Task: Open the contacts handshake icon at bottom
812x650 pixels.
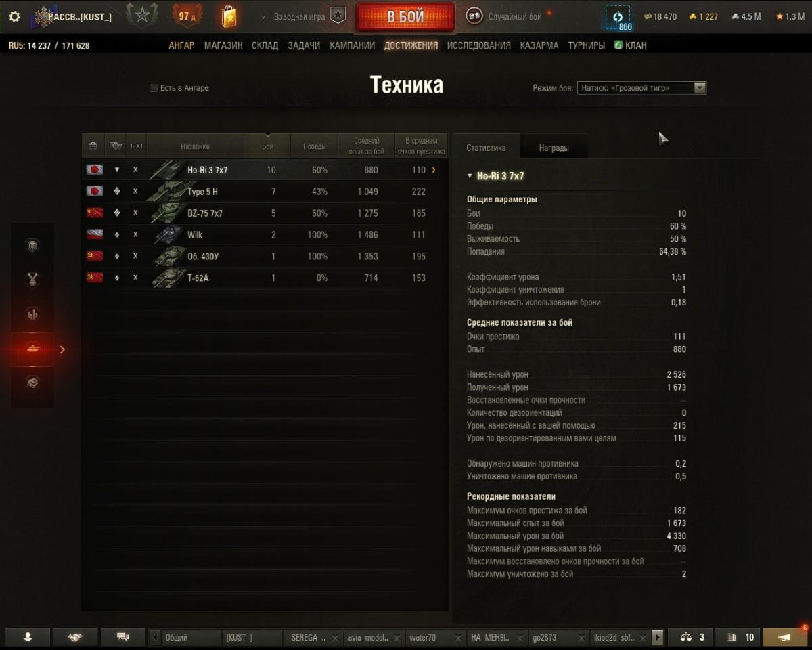Action: click(x=75, y=637)
